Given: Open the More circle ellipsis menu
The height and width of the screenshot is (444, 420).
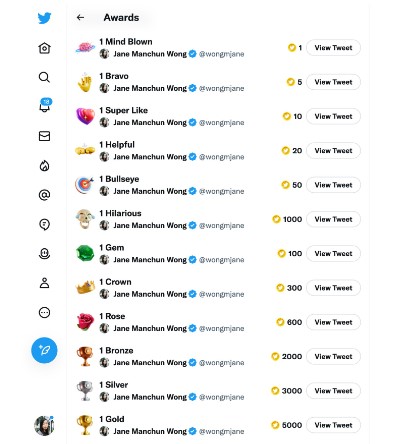Looking at the screenshot, I should click(x=44, y=312).
